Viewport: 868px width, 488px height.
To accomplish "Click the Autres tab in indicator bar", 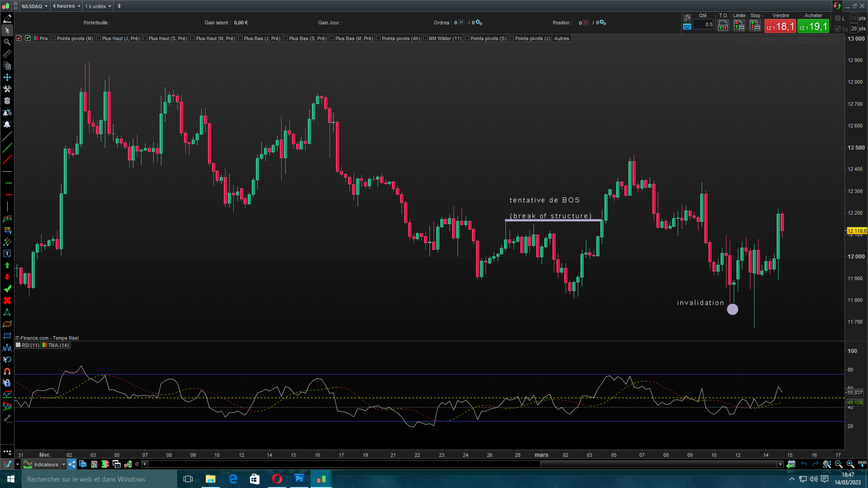I will coord(561,38).
